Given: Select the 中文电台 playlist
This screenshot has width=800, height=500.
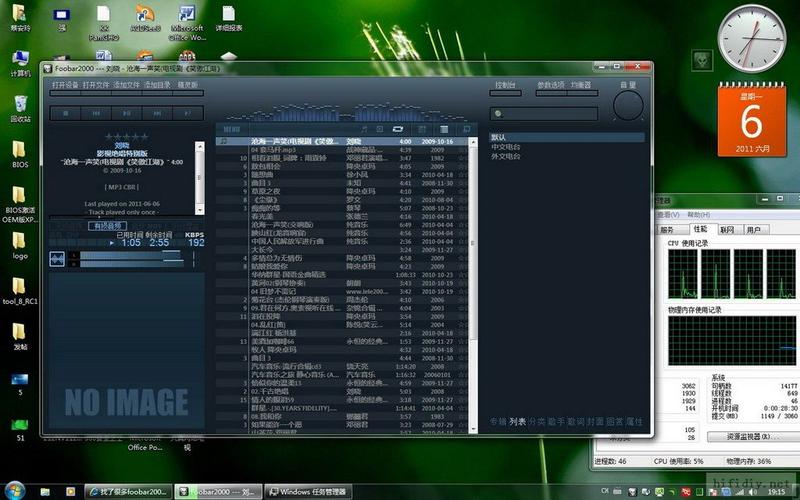Looking at the screenshot, I should tap(505, 147).
